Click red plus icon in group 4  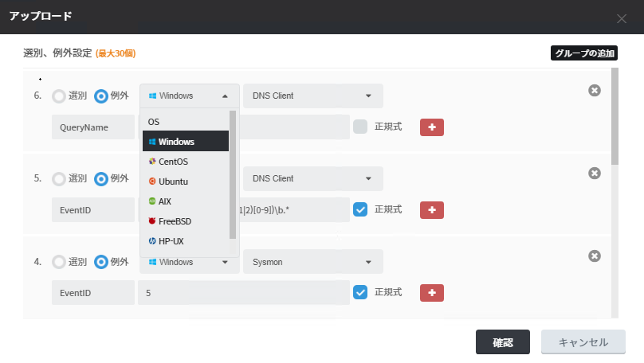coord(431,293)
